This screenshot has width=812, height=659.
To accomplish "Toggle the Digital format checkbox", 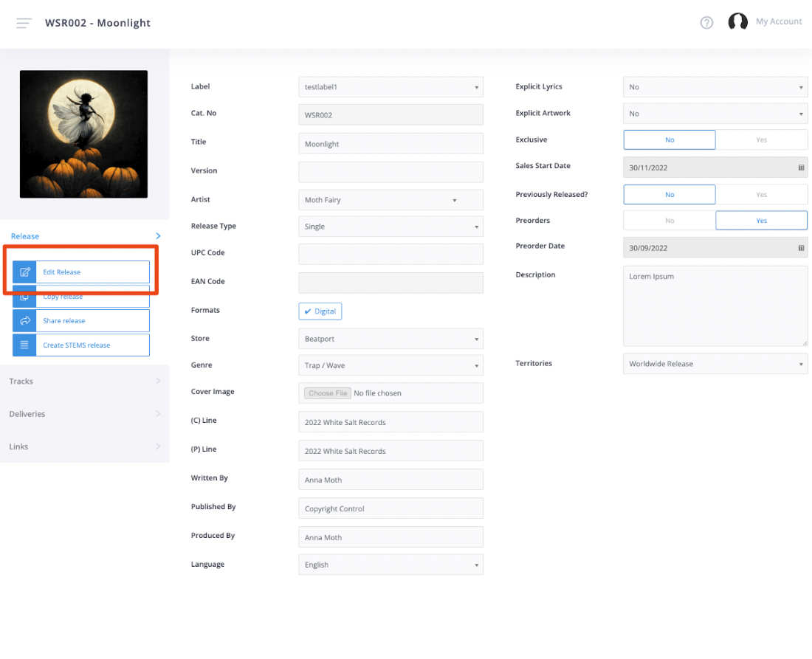I will click(320, 311).
